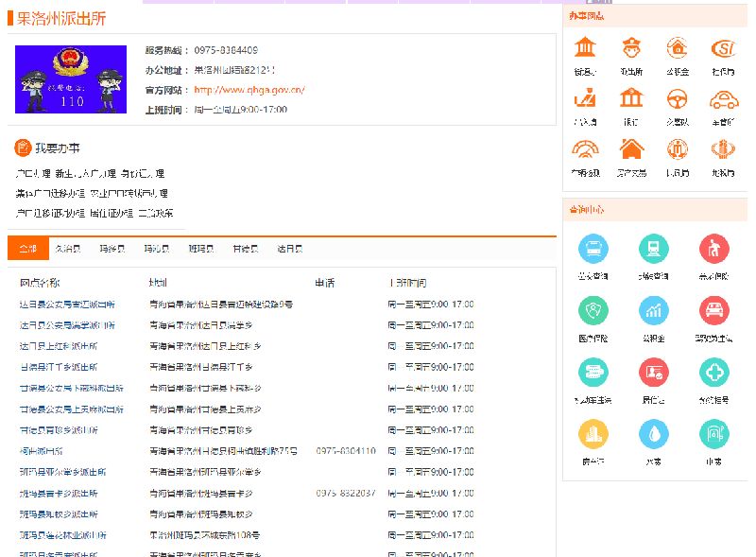Click the police 110 banner image
This screenshot has width=756, height=557.
pyautogui.click(x=71, y=79)
